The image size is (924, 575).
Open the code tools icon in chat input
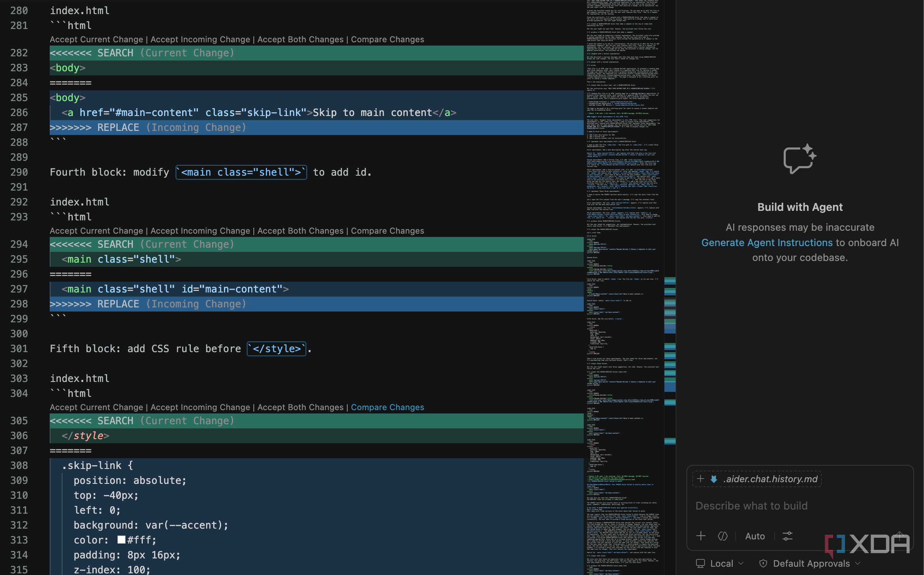[x=723, y=536]
